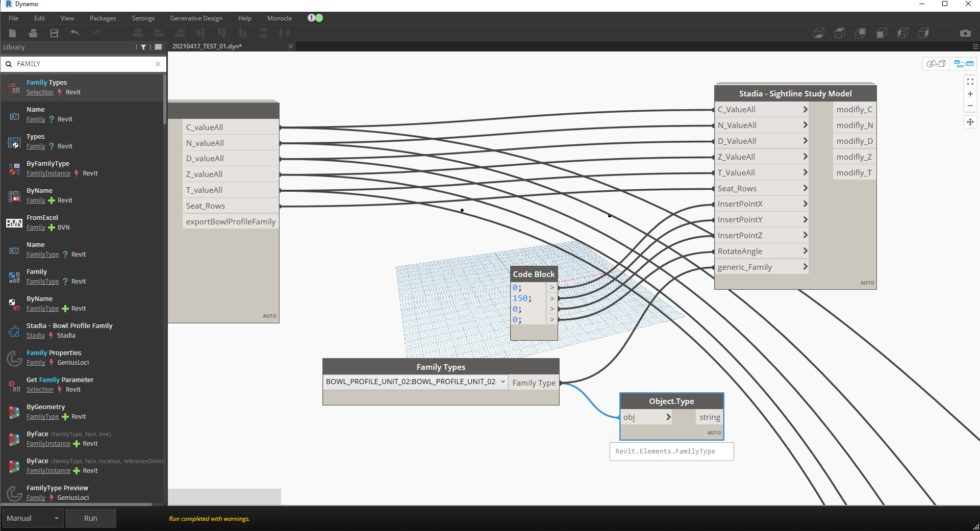The height and width of the screenshot is (531, 980).
Task: Clear the FAMILY search text
Action: tap(158, 64)
